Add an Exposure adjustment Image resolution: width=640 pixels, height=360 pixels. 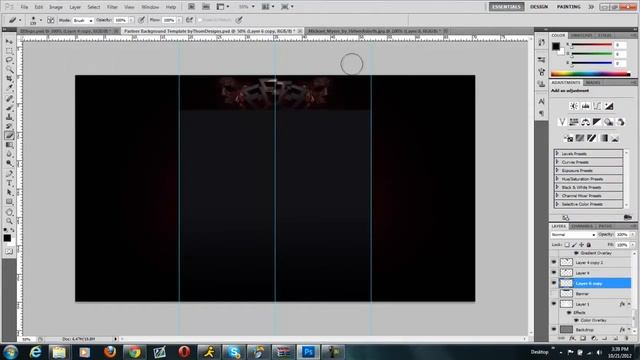click(609, 106)
